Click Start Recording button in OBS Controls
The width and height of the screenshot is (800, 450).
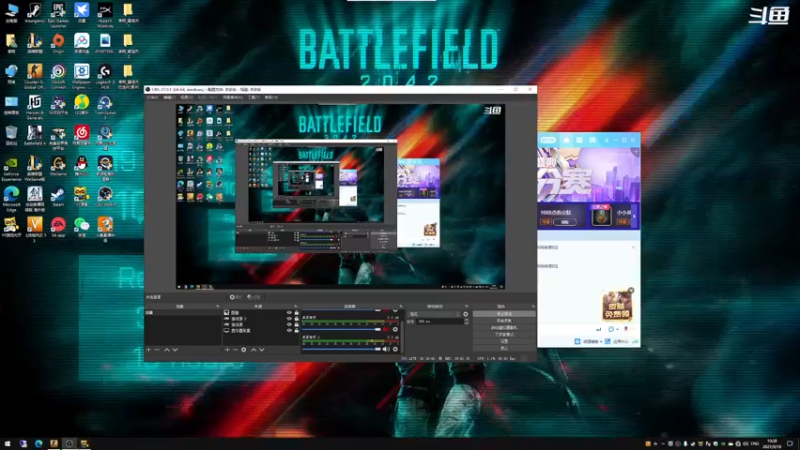(504, 320)
